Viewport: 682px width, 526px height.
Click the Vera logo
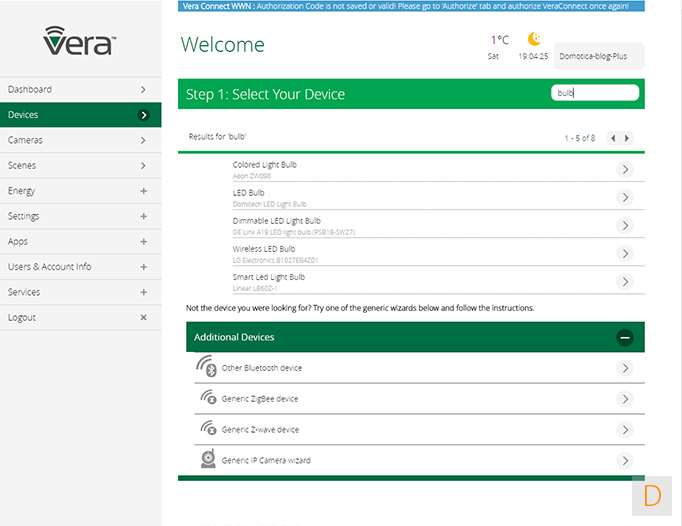pos(80,41)
